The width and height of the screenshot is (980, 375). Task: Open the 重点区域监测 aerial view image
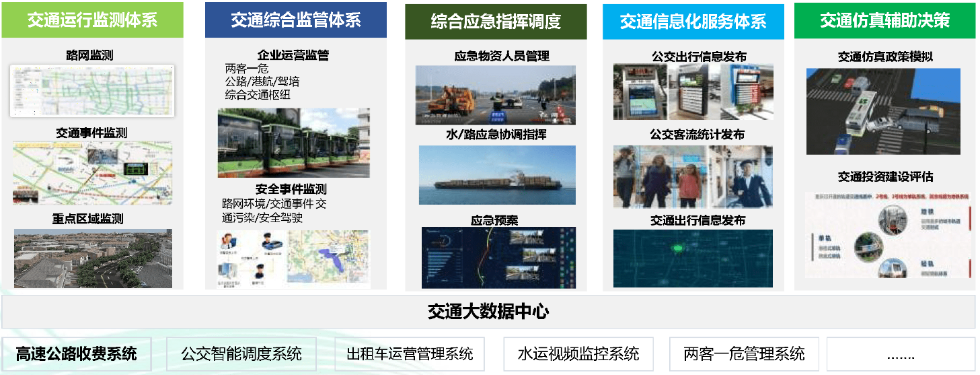(x=92, y=259)
